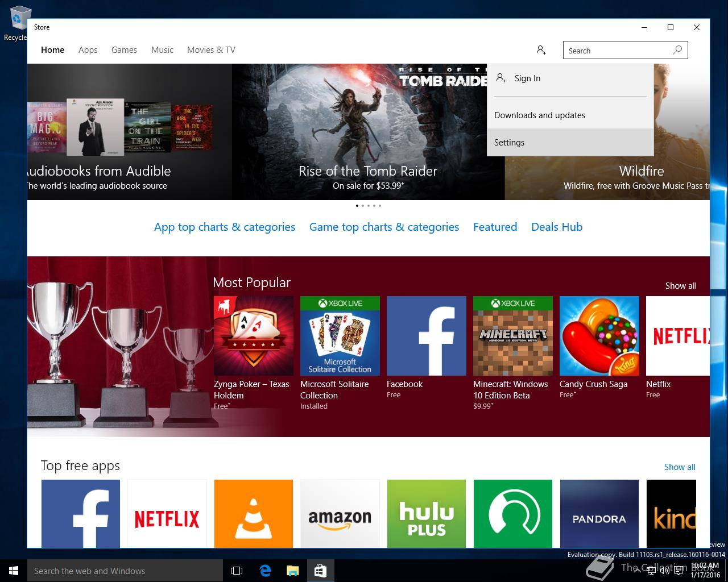This screenshot has width=728, height=582.
Task: Click the Search the web and Windows box
Action: coord(125,571)
